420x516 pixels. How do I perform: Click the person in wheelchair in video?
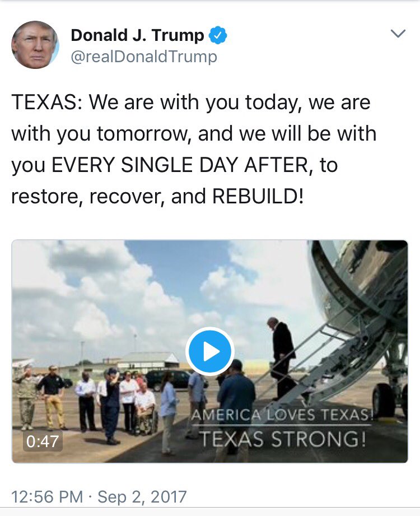tap(144, 408)
